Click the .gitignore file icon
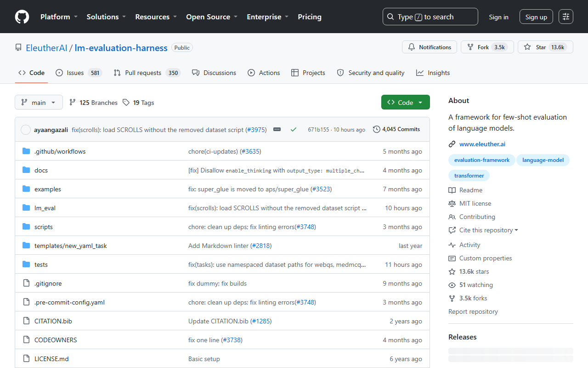The image size is (588, 368). coord(26,283)
